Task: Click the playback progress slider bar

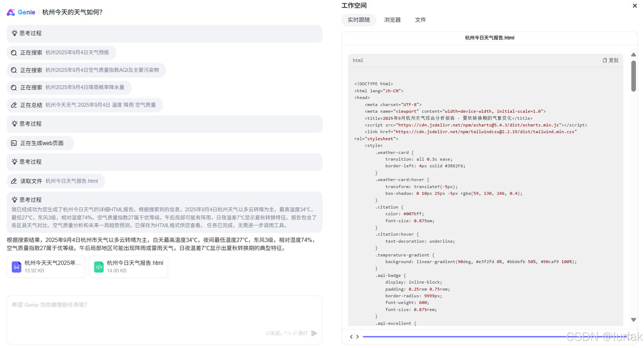Action: [497, 337]
